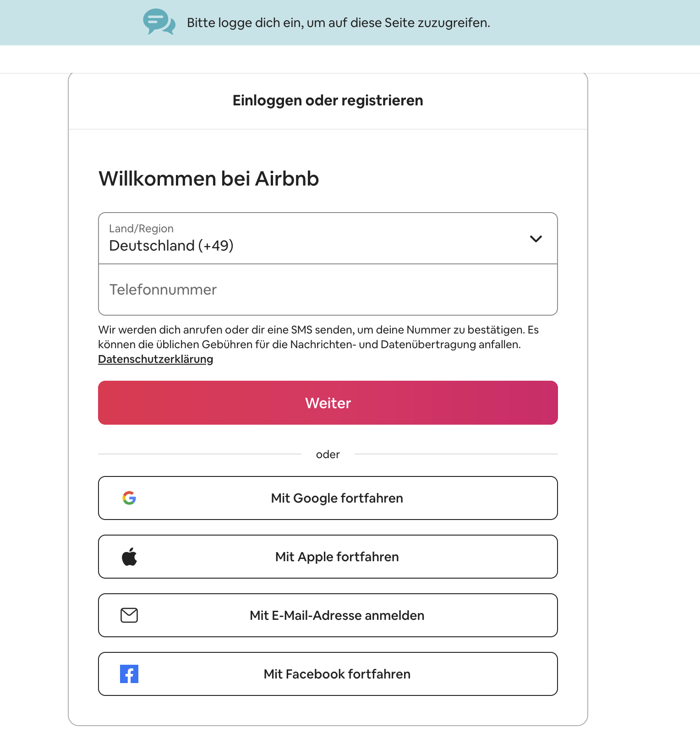This screenshot has height=744, width=700.
Task: Click the login-required banner message text
Action: click(x=339, y=23)
